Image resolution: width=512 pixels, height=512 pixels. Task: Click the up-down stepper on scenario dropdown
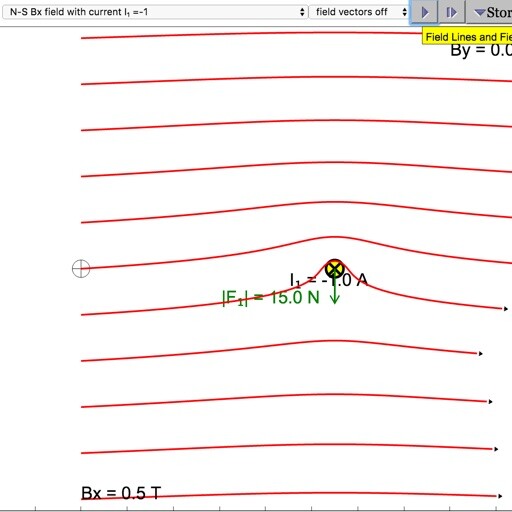(302, 12)
